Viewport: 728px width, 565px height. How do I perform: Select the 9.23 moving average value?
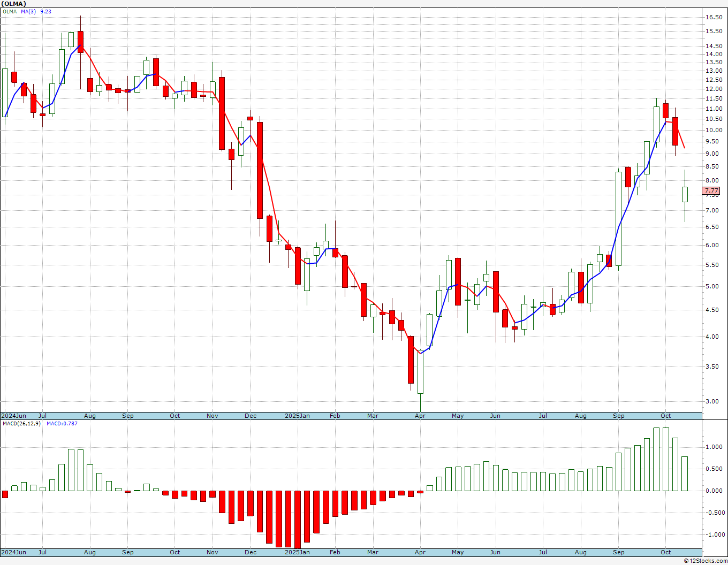[46, 11]
